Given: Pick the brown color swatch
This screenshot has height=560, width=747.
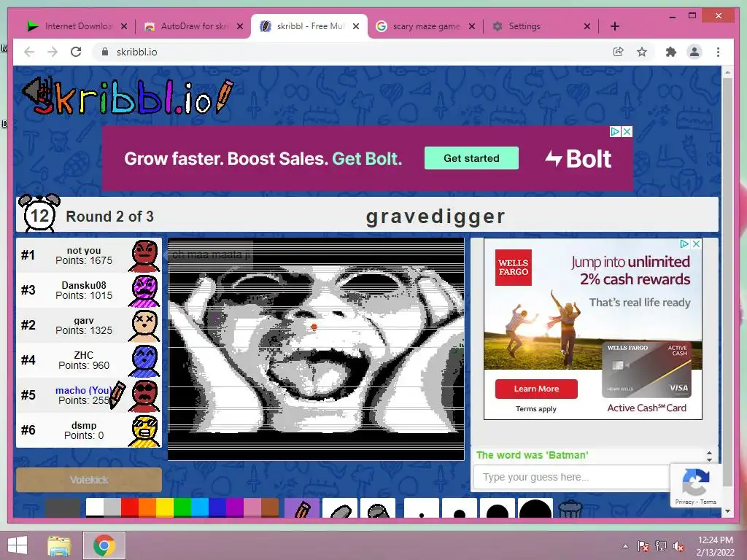Looking at the screenshot, I should (x=270, y=507).
